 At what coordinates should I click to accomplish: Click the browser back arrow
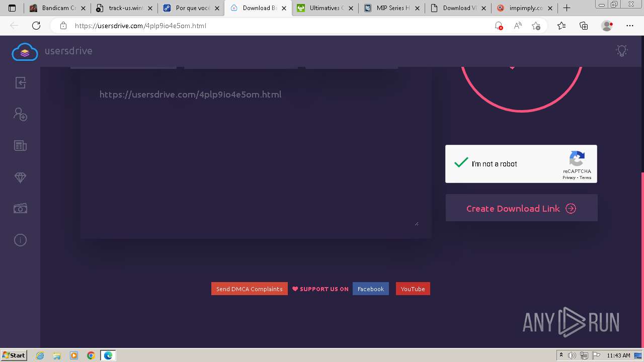pos(14,26)
